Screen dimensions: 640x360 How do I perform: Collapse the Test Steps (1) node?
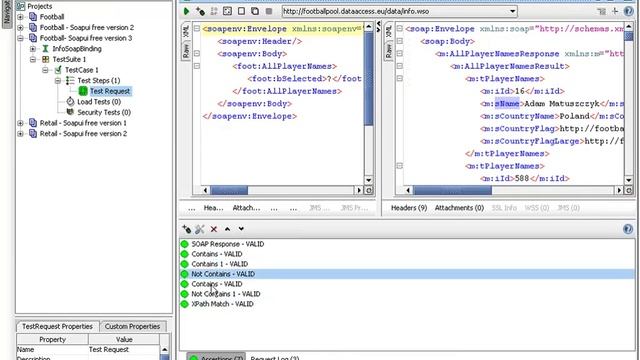pos(58,81)
